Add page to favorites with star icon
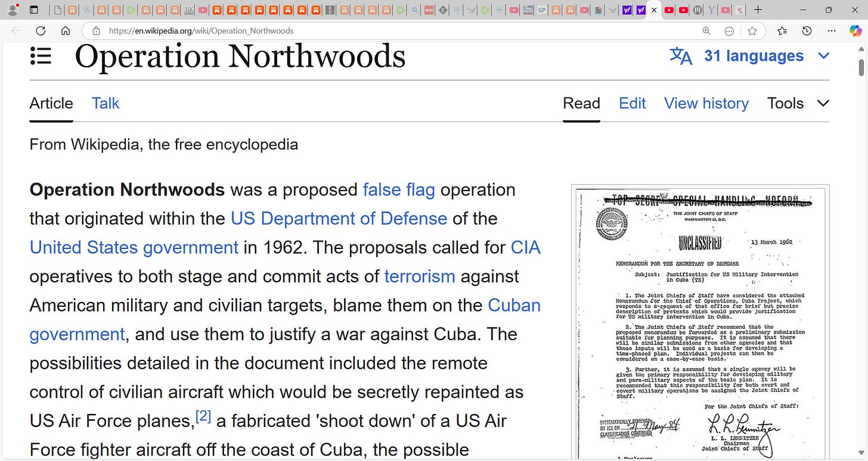Screen dimensions: 868x461 click(x=752, y=31)
